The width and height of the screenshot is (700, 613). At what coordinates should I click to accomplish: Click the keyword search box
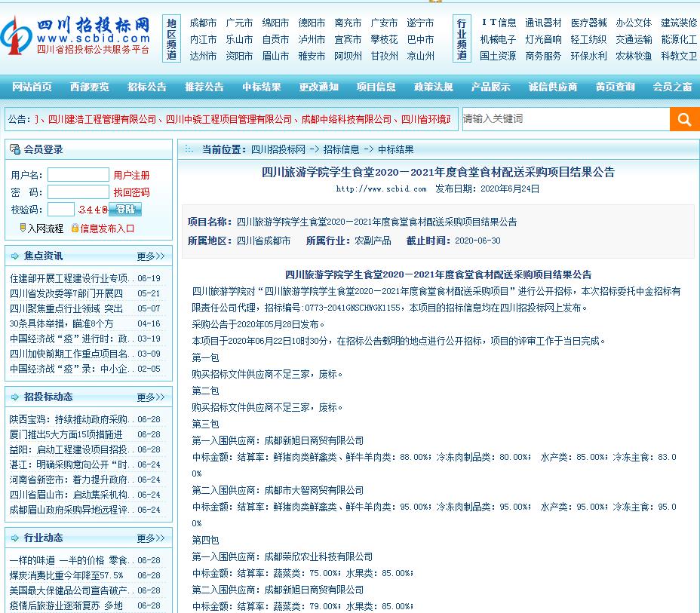pos(566,118)
